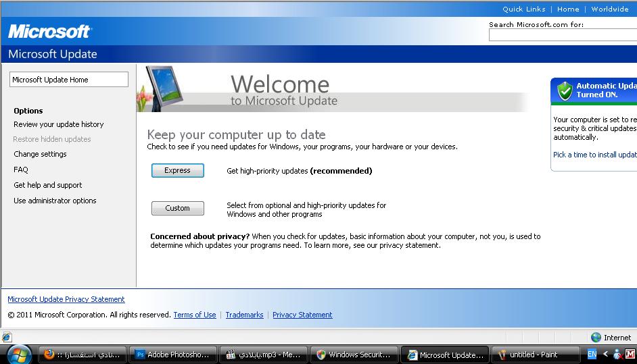This screenshot has height=364, width=637.
Task: Click the 'Concerned about privacy?' text
Action: tap(200, 236)
